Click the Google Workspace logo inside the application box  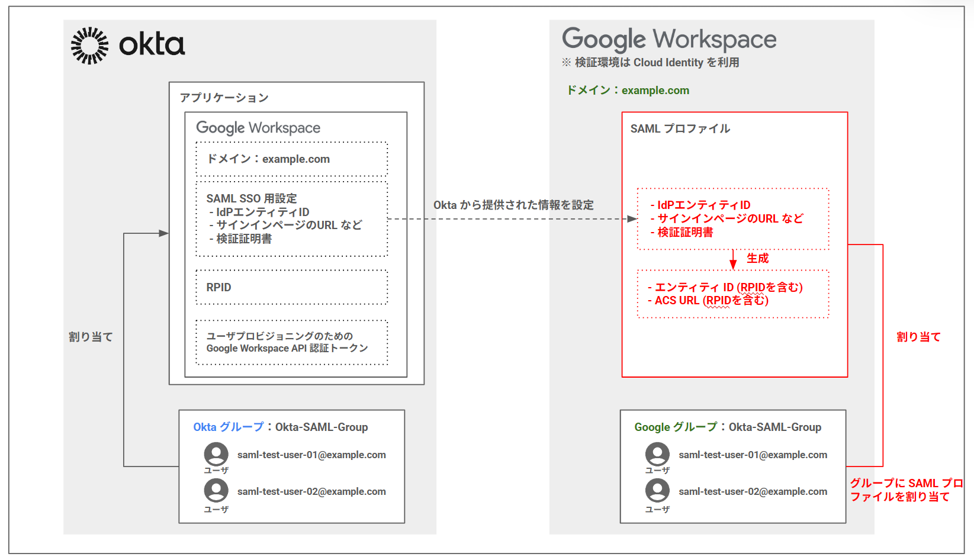[x=258, y=127]
